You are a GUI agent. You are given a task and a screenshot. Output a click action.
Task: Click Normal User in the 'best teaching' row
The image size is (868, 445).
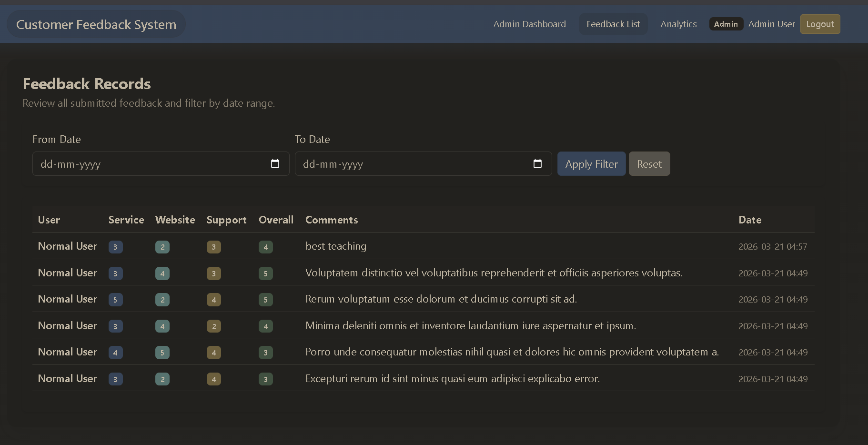click(x=67, y=246)
